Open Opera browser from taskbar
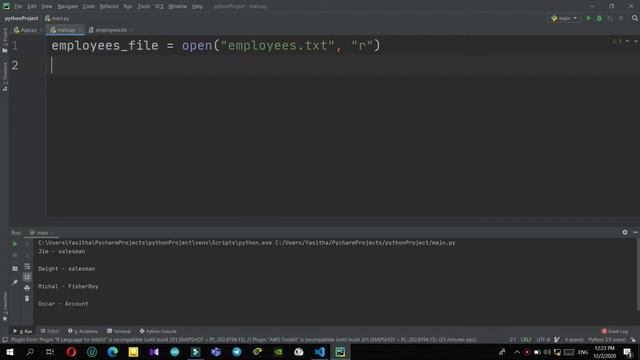The height and width of the screenshot is (360, 640). tap(71, 352)
